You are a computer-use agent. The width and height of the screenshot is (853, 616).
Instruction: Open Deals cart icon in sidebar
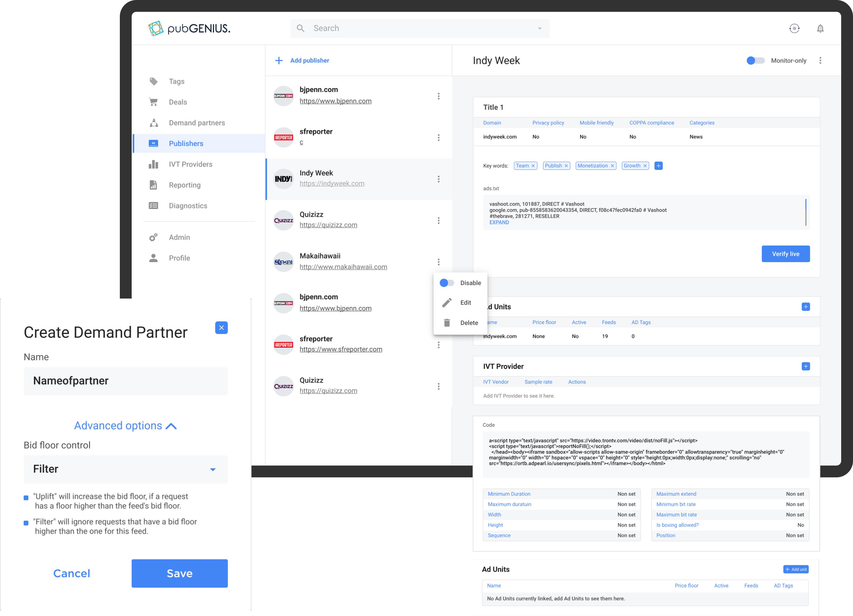(x=153, y=102)
